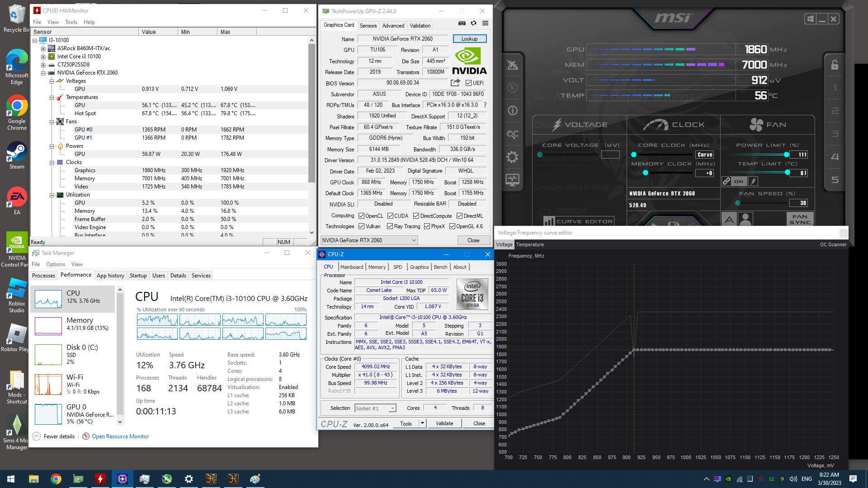Click GPU-Z refresh icon

[x=473, y=23]
